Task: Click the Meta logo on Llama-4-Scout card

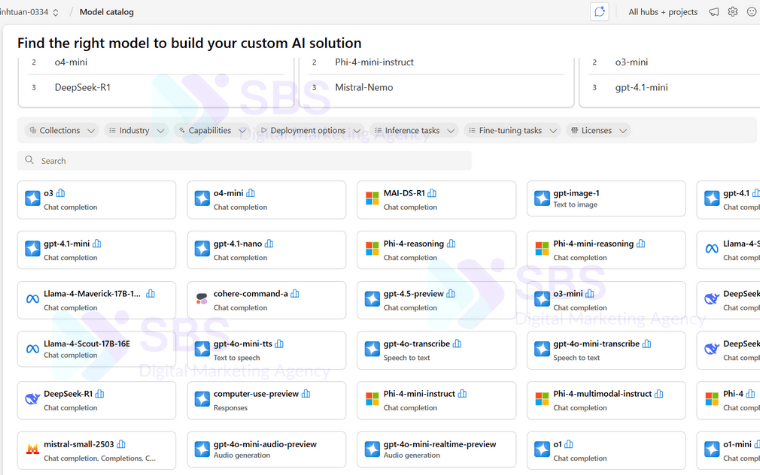Action: pyautogui.click(x=32, y=348)
